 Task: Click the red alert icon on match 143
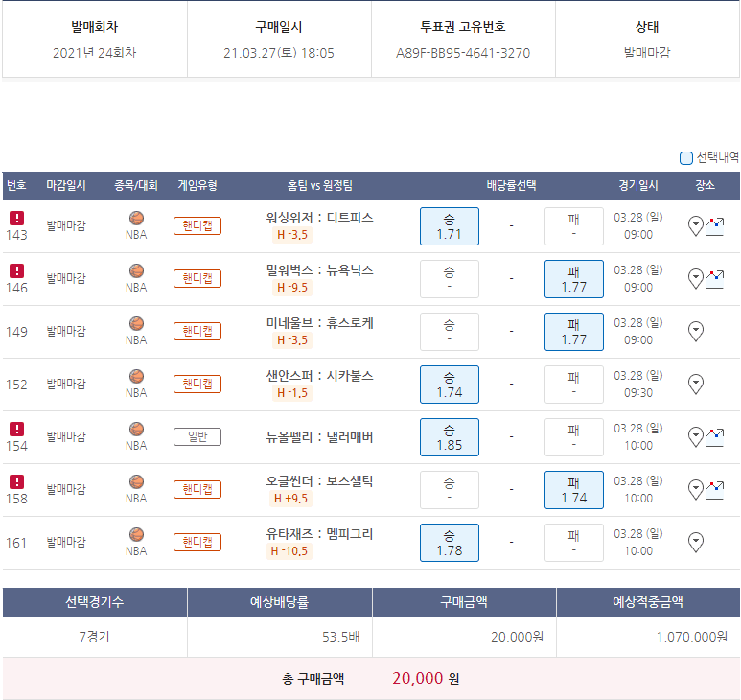pyautogui.click(x=16, y=218)
